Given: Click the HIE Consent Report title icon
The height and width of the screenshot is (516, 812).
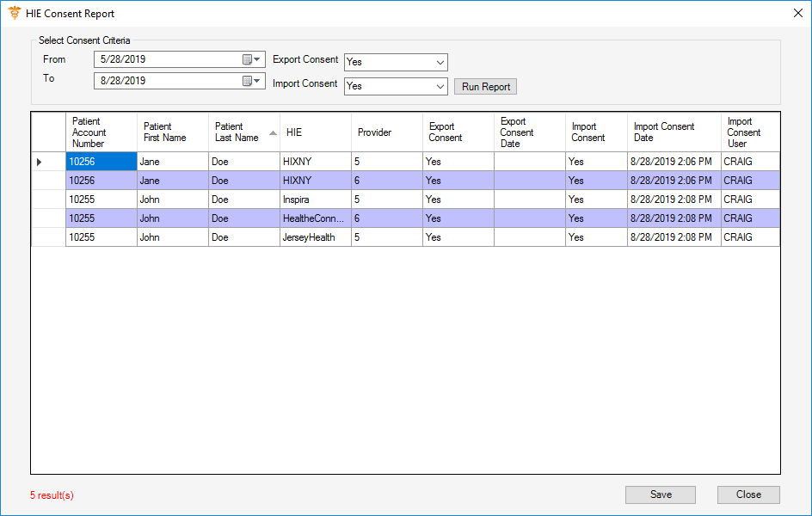Looking at the screenshot, I should [14, 14].
